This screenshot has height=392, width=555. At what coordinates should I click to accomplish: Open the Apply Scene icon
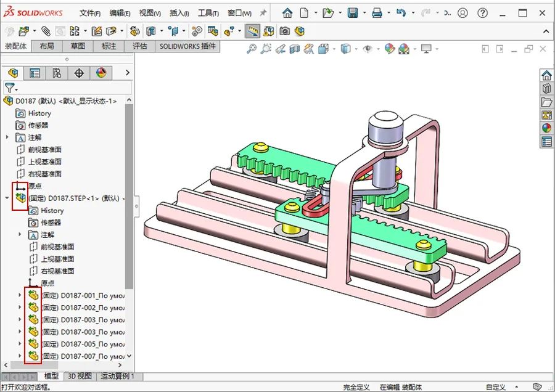[404, 49]
